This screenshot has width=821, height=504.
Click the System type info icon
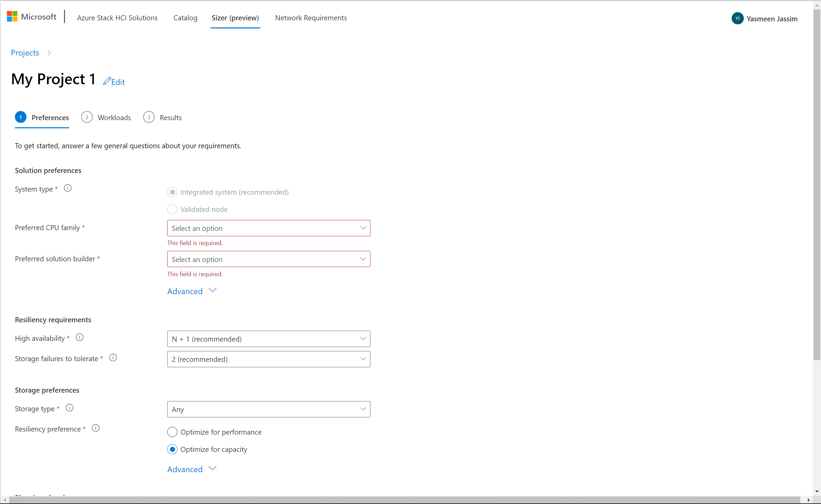[68, 188]
